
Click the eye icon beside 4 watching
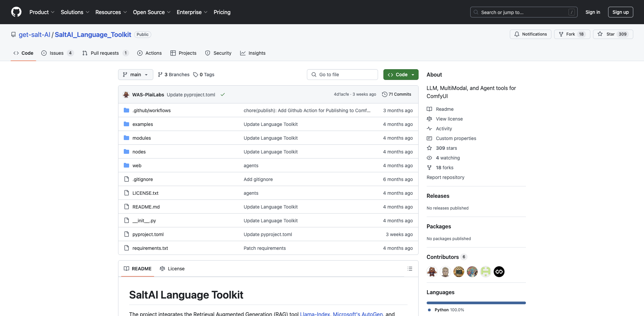point(429,158)
